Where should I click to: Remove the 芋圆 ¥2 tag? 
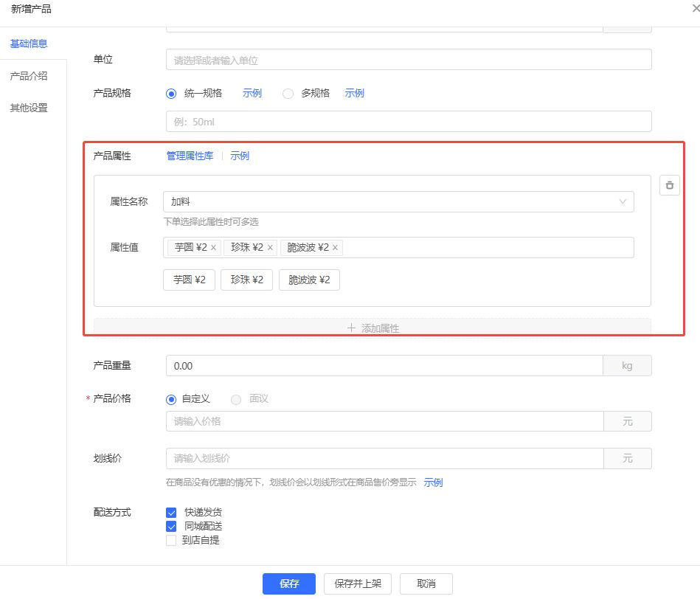click(213, 248)
